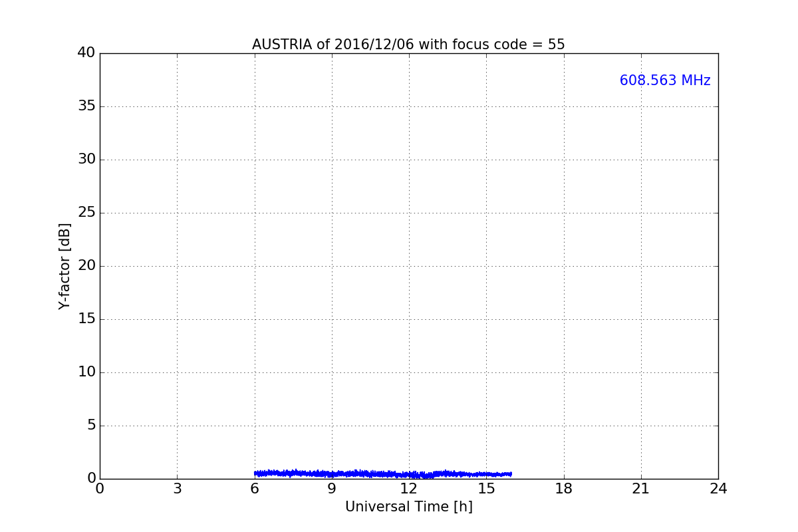Click the x-axis tick label '21'
Image resolution: width=798 pixels, height=532 pixels.
641,489
